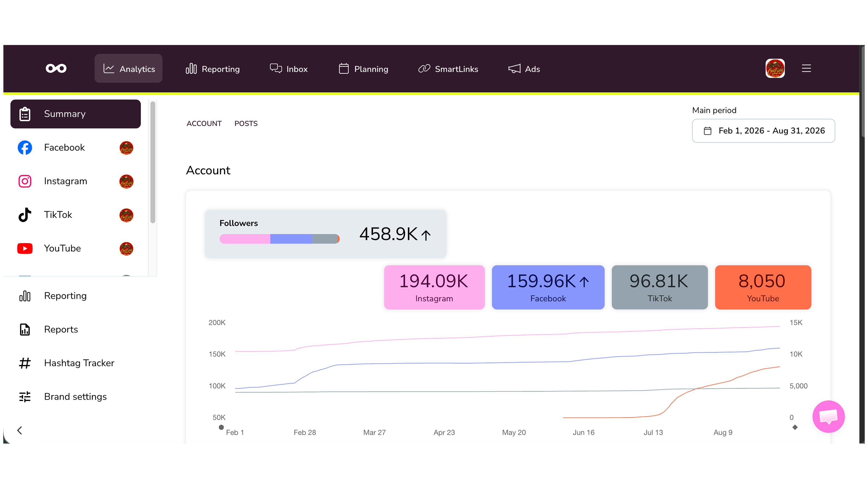This screenshot has height=488, width=868.
Task: Open the Main period date range picker
Action: point(764,131)
